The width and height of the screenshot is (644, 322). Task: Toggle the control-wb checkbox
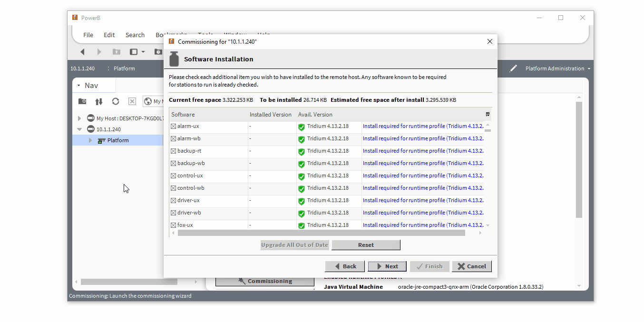174,188
